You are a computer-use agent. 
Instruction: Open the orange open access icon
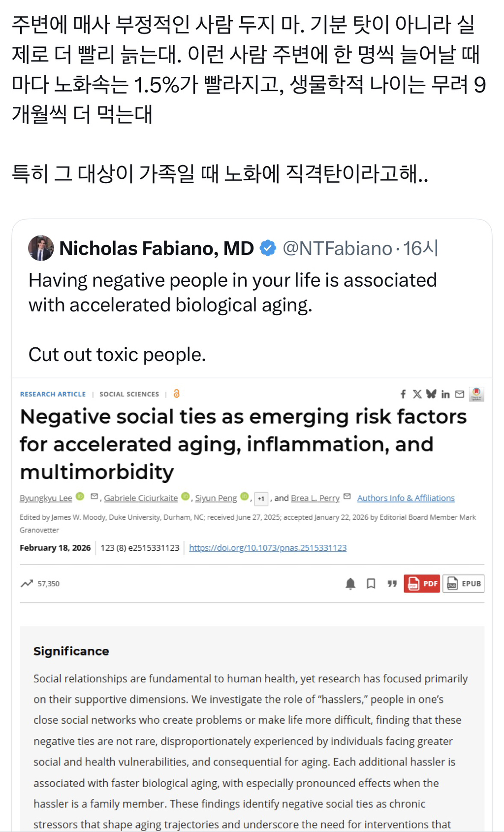177,394
